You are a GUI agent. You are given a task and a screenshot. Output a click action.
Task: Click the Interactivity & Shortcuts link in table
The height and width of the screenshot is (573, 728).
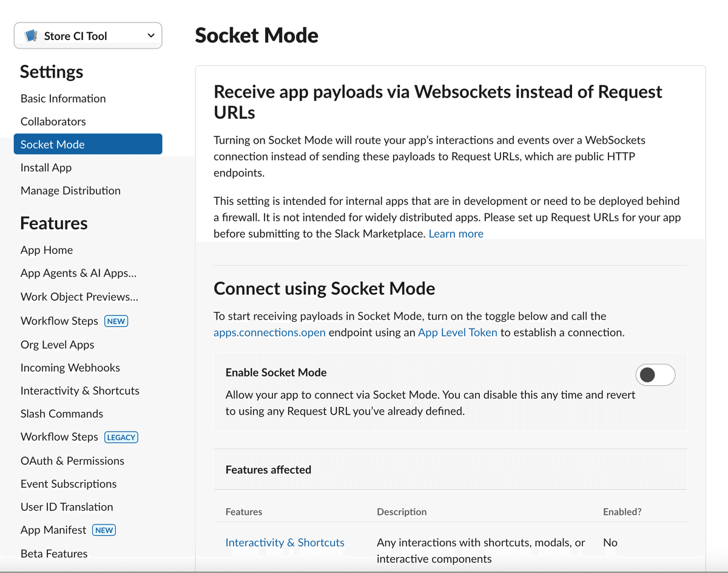pyautogui.click(x=285, y=542)
